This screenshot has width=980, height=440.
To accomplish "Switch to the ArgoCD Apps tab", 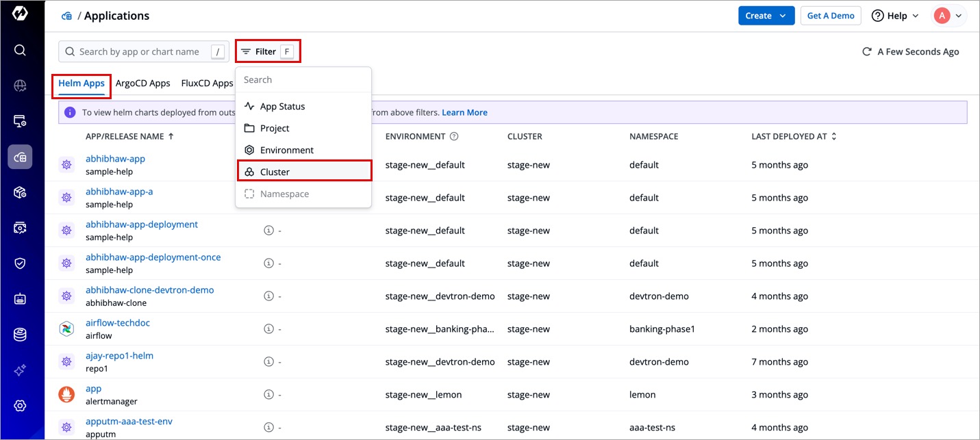I will point(142,83).
